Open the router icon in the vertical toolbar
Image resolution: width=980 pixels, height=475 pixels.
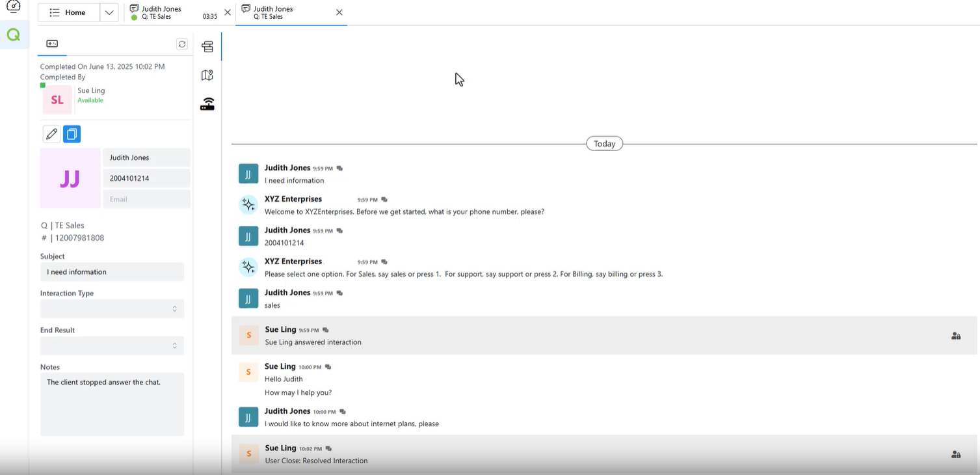coord(207,104)
